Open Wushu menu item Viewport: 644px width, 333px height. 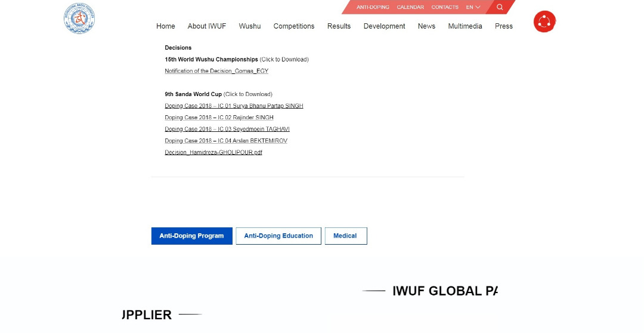coord(250,26)
